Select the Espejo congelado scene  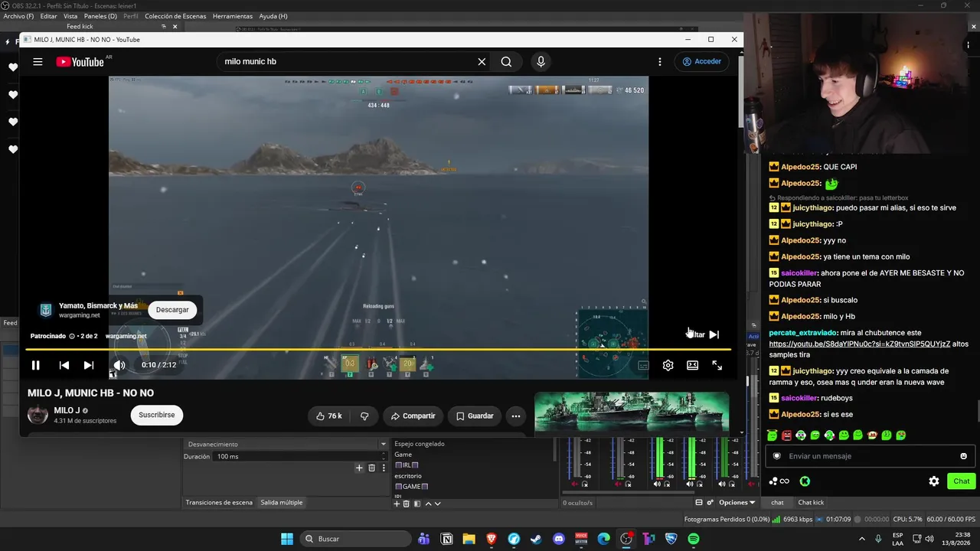pyautogui.click(x=420, y=444)
